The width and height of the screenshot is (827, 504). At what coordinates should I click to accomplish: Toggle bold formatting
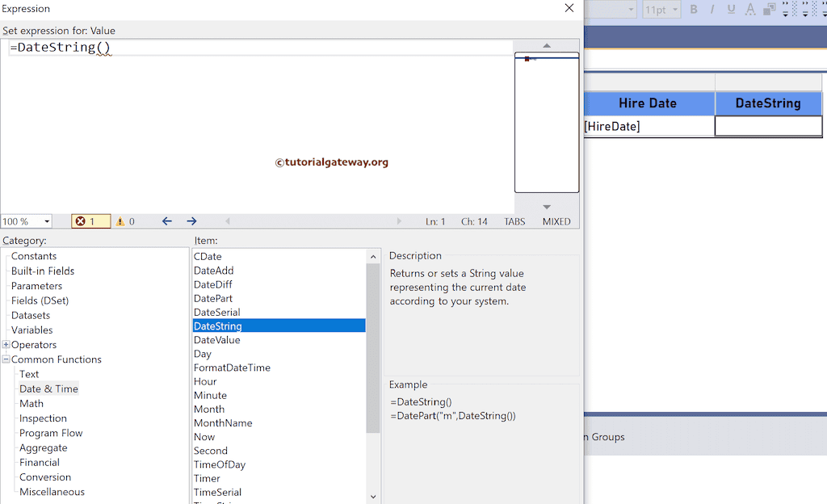pos(694,9)
